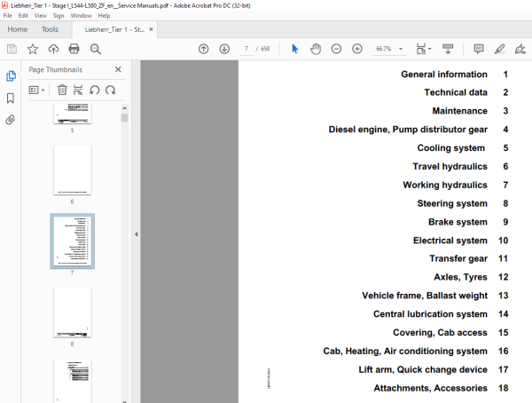Zoom in with plus button

[357, 49]
